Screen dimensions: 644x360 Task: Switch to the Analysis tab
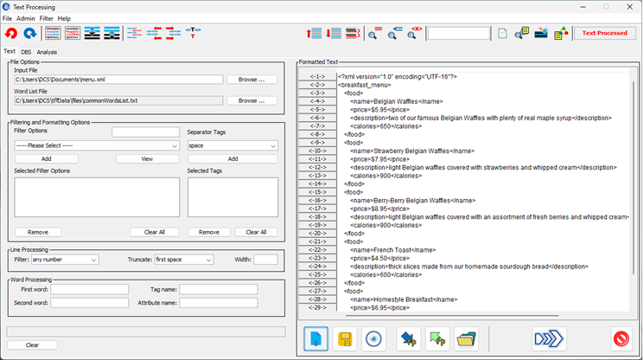pos(47,52)
